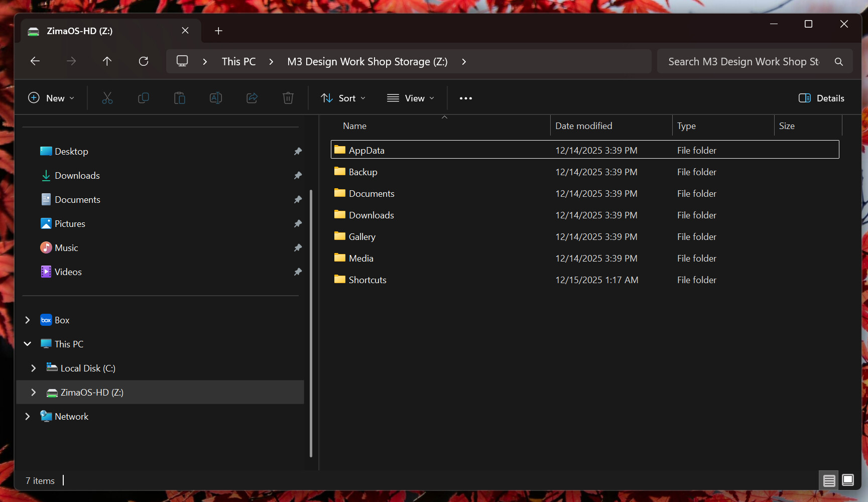Switch to details list view in status bar
Viewport: 868px width, 502px height.
coord(829,480)
